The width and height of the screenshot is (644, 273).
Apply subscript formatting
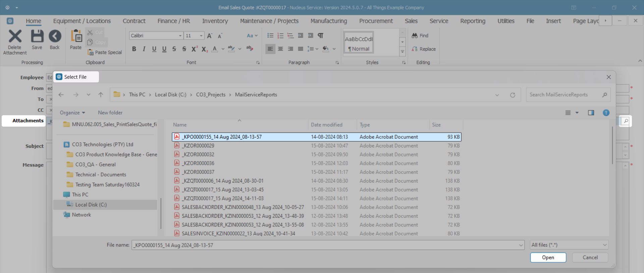coord(205,49)
